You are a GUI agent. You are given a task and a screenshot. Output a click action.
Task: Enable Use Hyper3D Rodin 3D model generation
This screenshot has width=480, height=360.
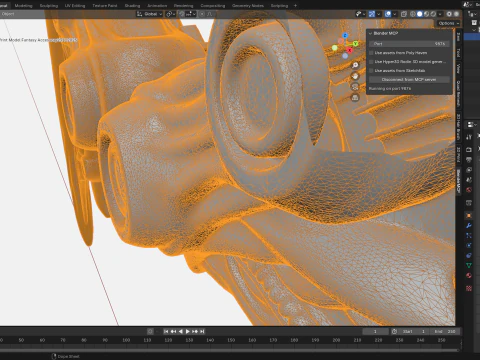coord(371,62)
